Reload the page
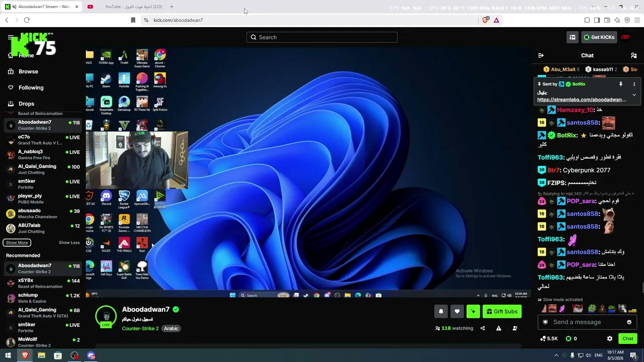The height and width of the screenshot is (362, 644). click(27, 20)
